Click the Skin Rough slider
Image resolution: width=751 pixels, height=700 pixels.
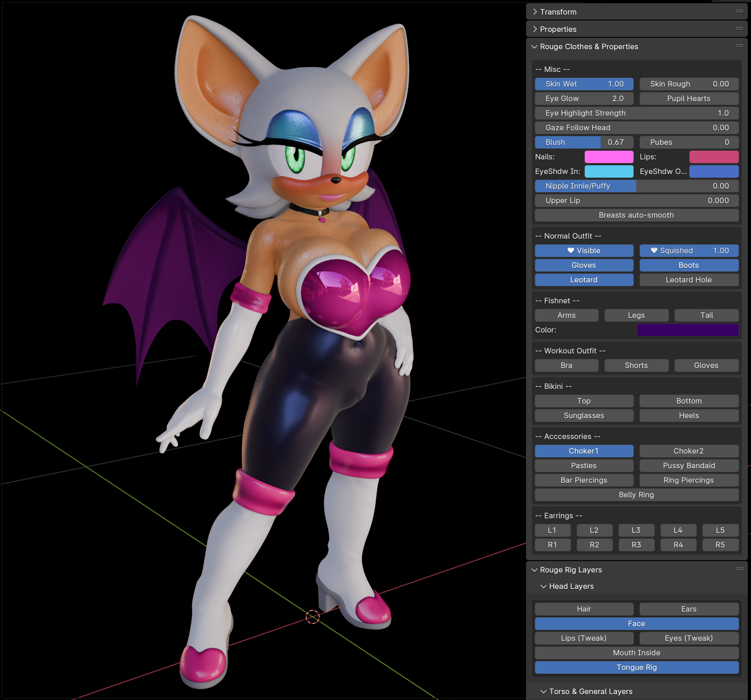(x=689, y=84)
